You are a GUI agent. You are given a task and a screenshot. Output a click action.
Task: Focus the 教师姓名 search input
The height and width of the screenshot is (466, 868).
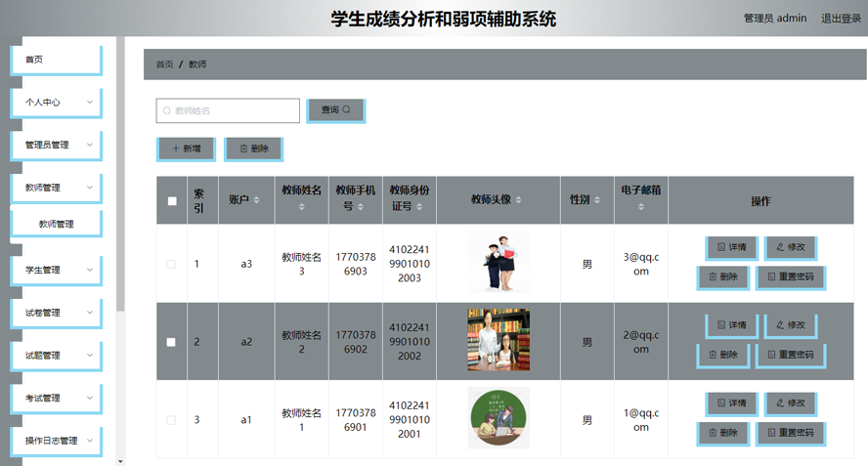[228, 110]
